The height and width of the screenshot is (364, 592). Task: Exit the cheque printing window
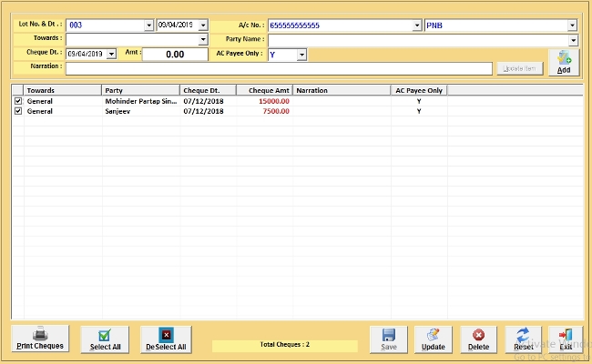tap(566, 334)
